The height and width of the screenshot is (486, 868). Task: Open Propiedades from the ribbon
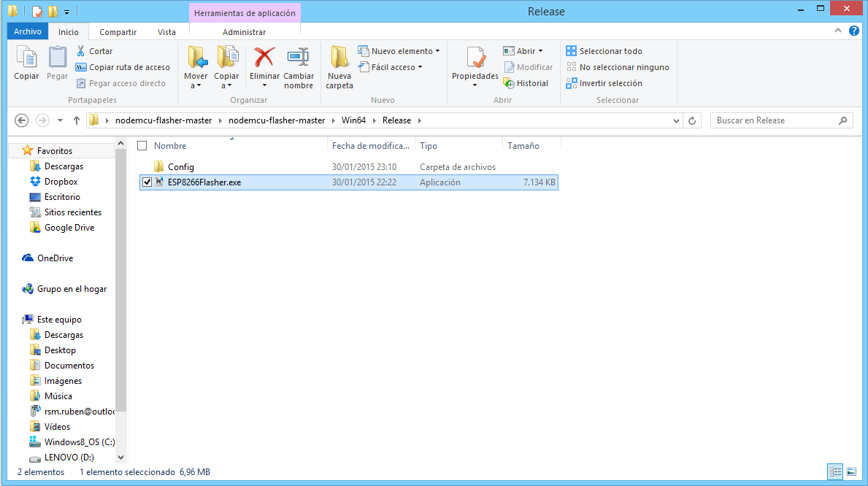475,64
